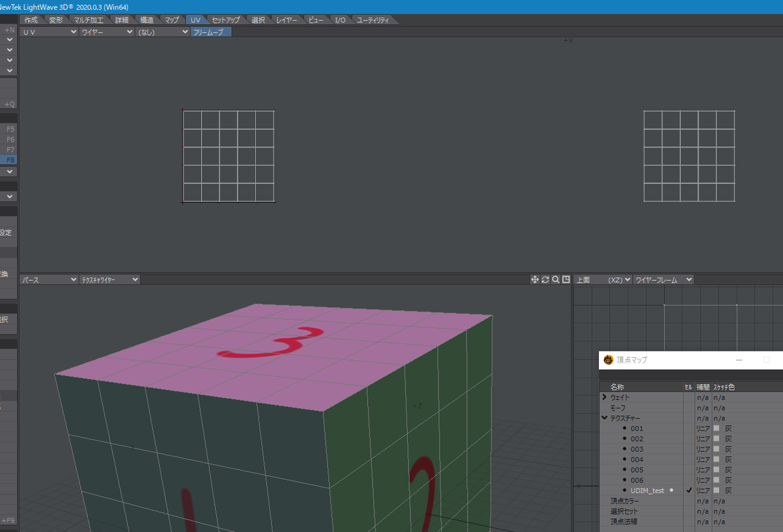783x532 pixels.
Task: Open the テクスチャワイヤー shading dropdown
Action: (109, 280)
